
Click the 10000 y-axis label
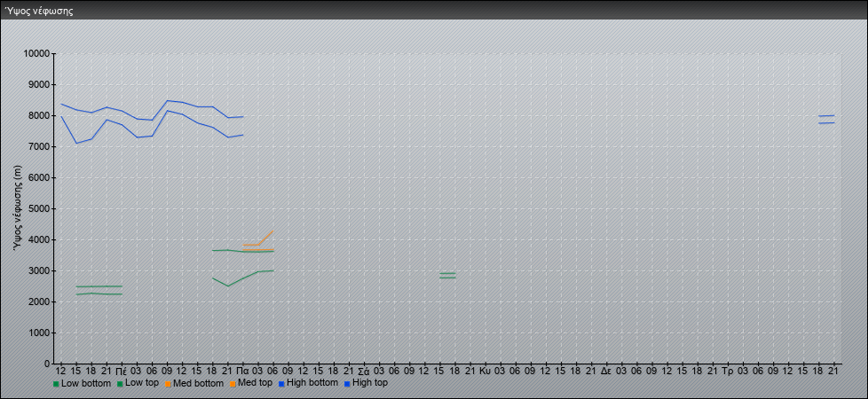pos(36,54)
